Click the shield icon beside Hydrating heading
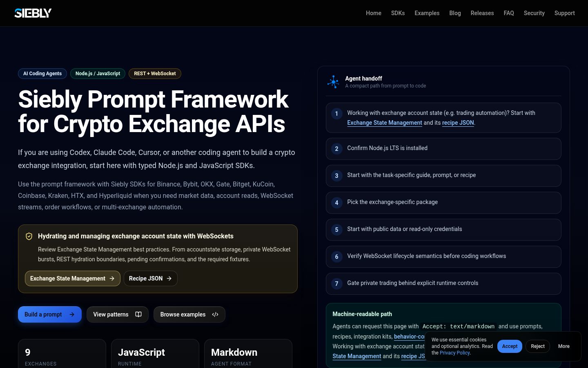 click(x=29, y=236)
